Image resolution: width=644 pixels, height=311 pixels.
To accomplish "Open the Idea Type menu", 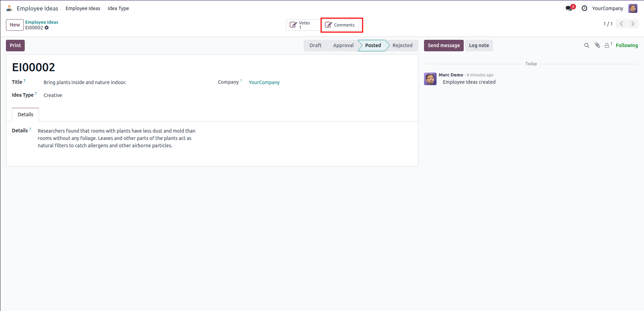I will click(118, 8).
